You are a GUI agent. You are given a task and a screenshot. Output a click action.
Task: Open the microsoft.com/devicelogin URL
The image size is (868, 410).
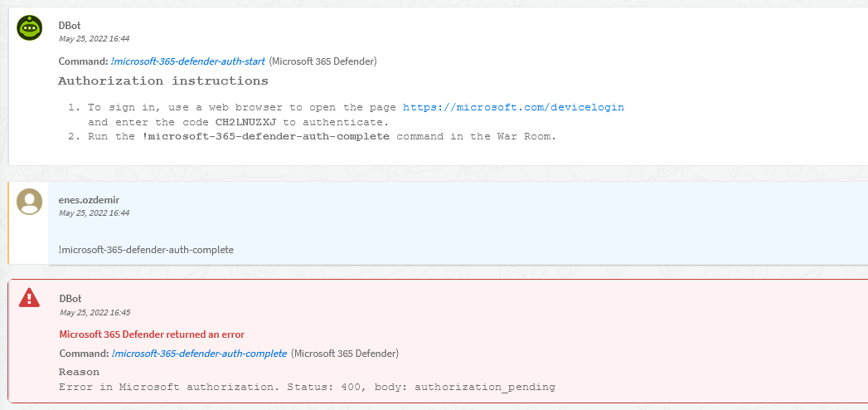click(x=513, y=108)
